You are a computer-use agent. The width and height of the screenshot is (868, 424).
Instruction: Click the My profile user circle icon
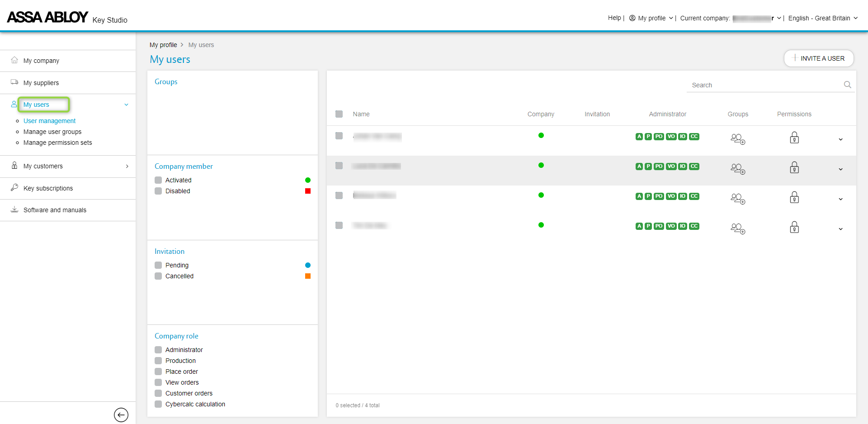tap(632, 18)
